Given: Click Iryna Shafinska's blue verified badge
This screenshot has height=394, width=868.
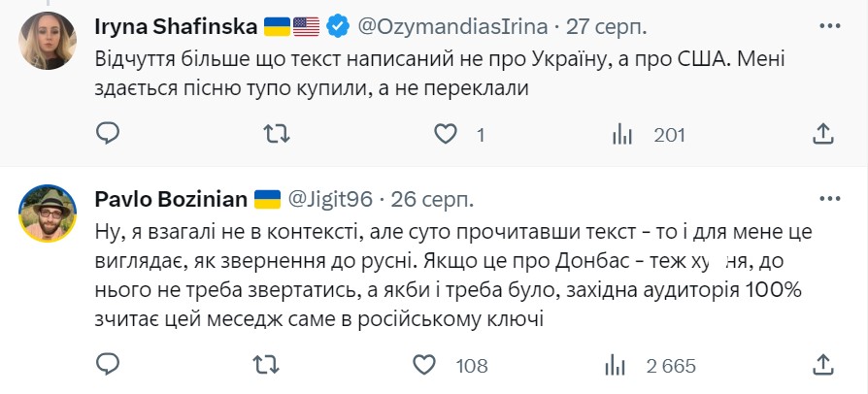Looking at the screenshot, I should point(337,26).
